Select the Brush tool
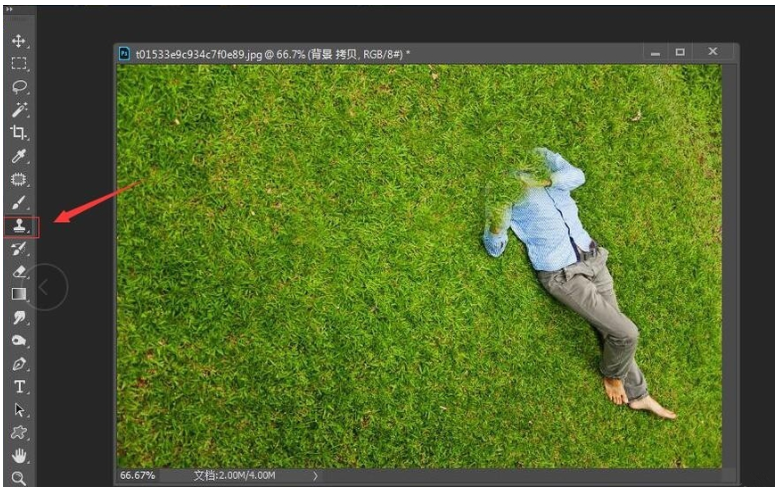 (19, 202)
